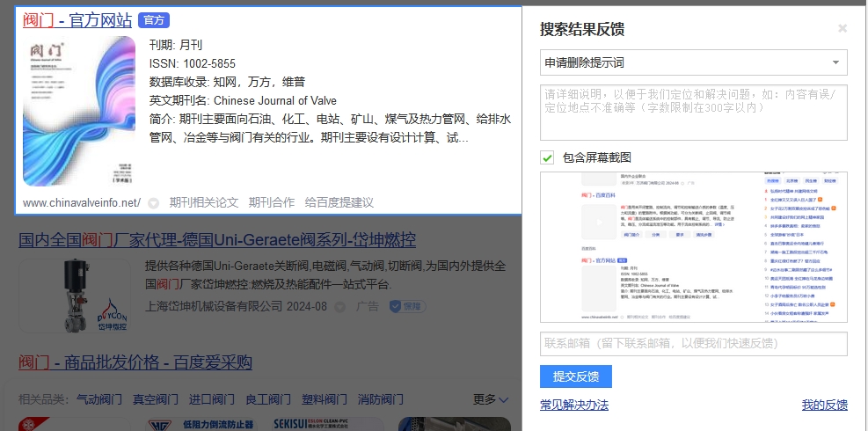Click the 保障 shield badge

coord(407,306)
